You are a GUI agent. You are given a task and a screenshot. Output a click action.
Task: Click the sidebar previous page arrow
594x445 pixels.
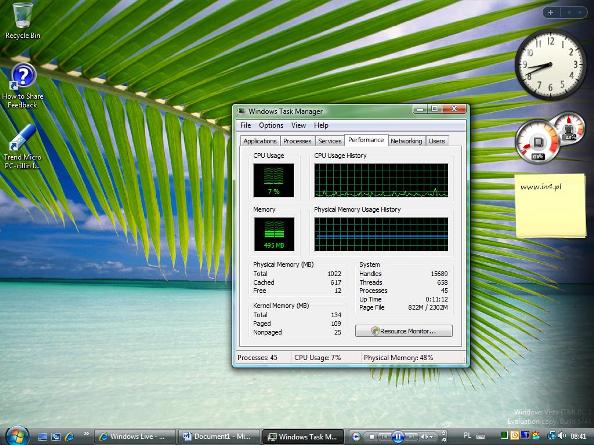(569, 12)
